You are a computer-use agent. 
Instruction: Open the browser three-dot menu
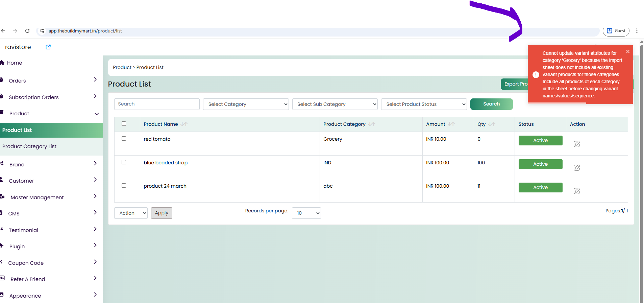tap(637, 31)
